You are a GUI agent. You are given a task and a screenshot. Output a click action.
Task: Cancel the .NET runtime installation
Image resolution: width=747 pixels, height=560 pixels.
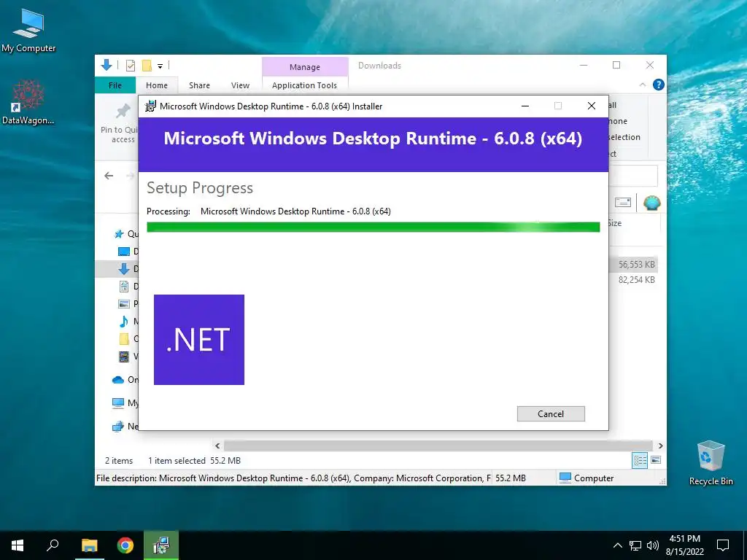[x=551, y=414]
